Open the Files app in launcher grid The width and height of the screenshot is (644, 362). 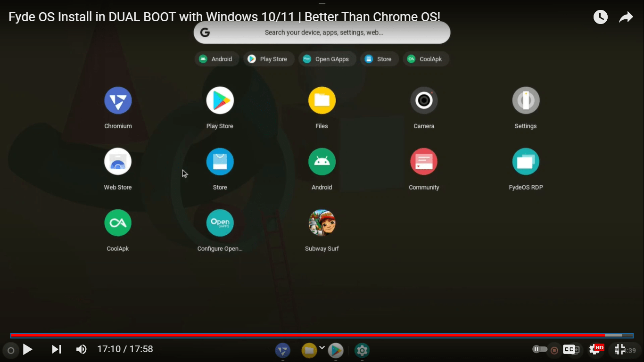tap(322, 100)
